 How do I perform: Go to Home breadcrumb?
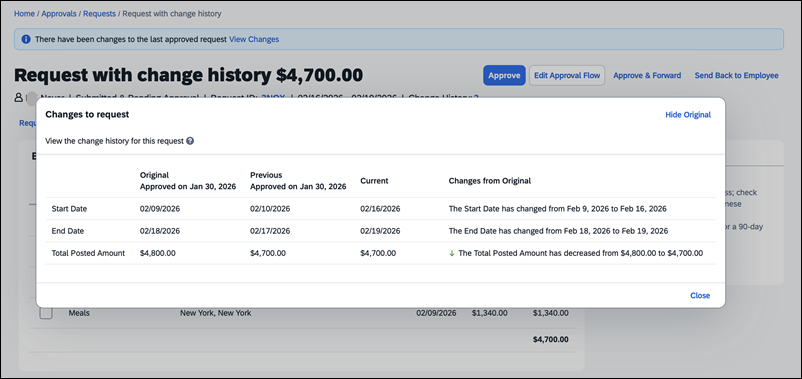(x=24, y=14)
